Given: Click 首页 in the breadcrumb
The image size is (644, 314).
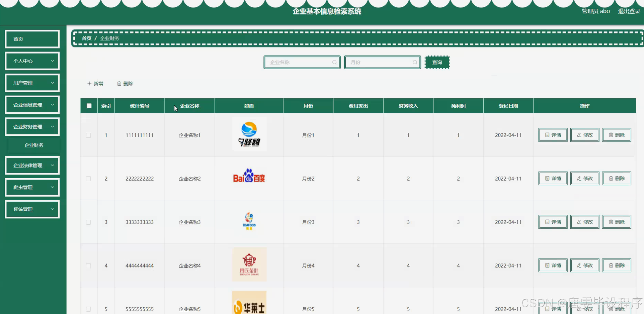Looking at the screenshot, I should [x=87, y=38].
